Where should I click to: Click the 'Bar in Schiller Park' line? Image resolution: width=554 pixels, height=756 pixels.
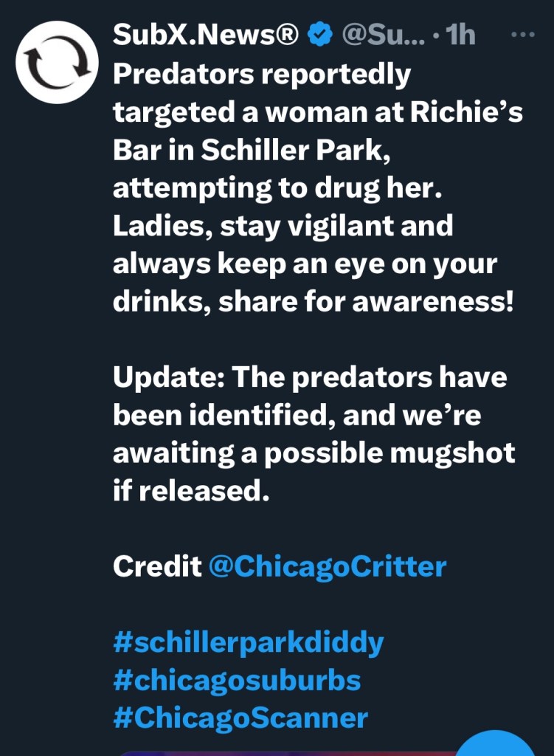pyautogui.click(x=251, y=150)
